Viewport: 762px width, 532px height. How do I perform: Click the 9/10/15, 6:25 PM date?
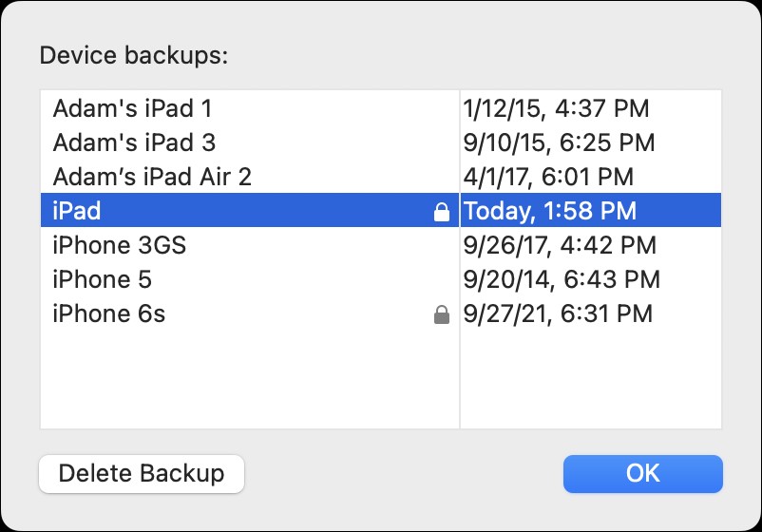(559, 142)
